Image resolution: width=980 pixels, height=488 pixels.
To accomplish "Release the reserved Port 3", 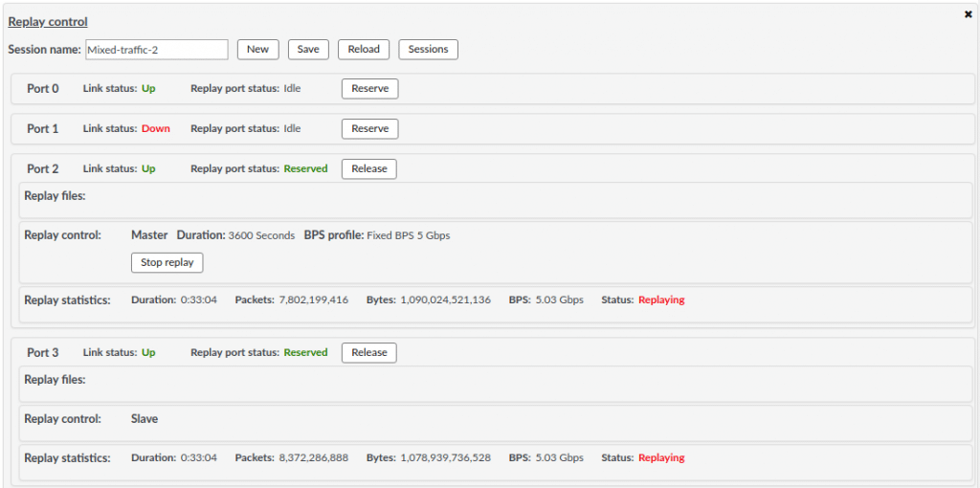I will pyautogui.click(x=368, y=352).
